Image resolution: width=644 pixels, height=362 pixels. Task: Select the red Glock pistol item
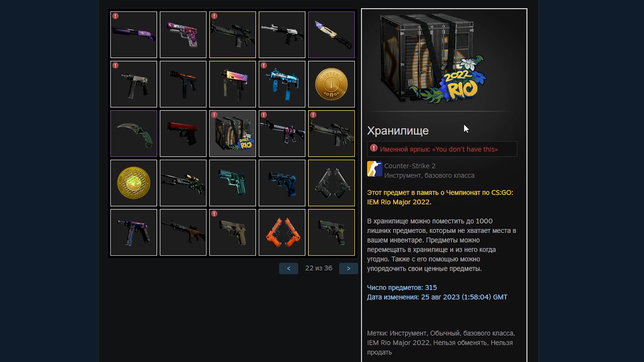click(183, 133)
